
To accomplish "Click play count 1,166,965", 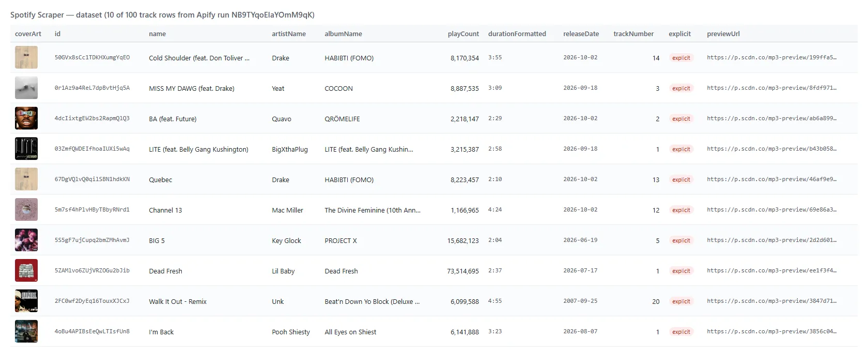I will [x=464, y=210].
